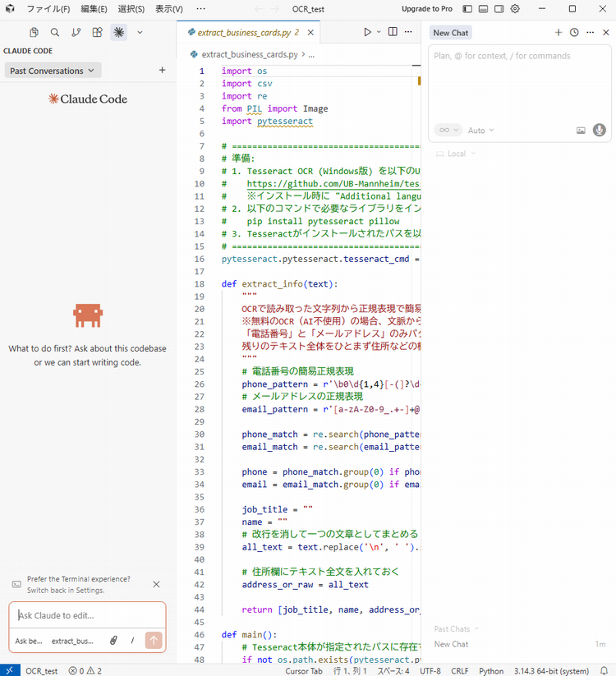The image size is (616, 676).
Task: Toggle the bottom panel layout button
Action: tap(483, 9)
